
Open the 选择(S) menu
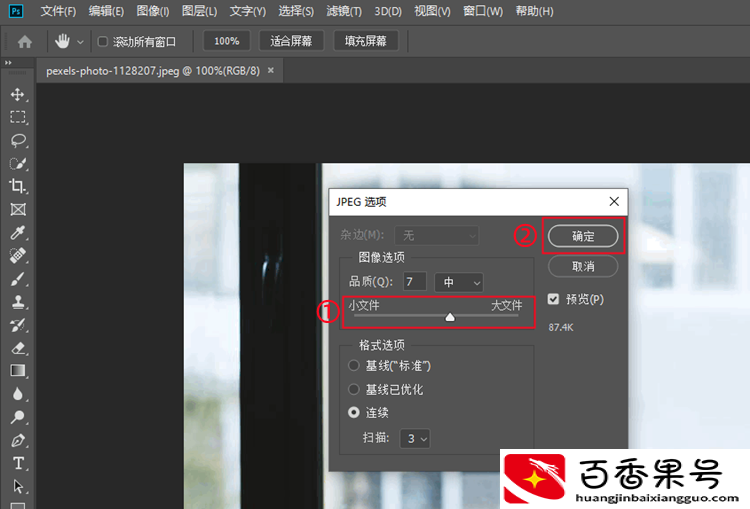[296, 11]
